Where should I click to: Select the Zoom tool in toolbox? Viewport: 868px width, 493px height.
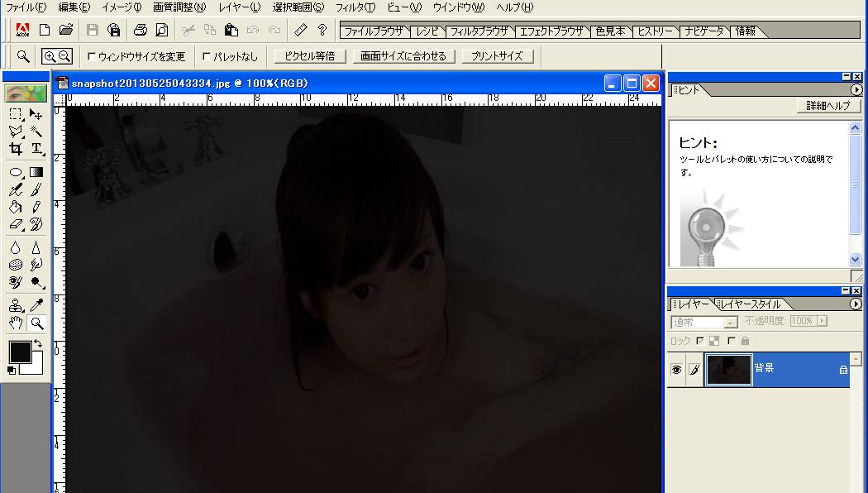point(36,323)
